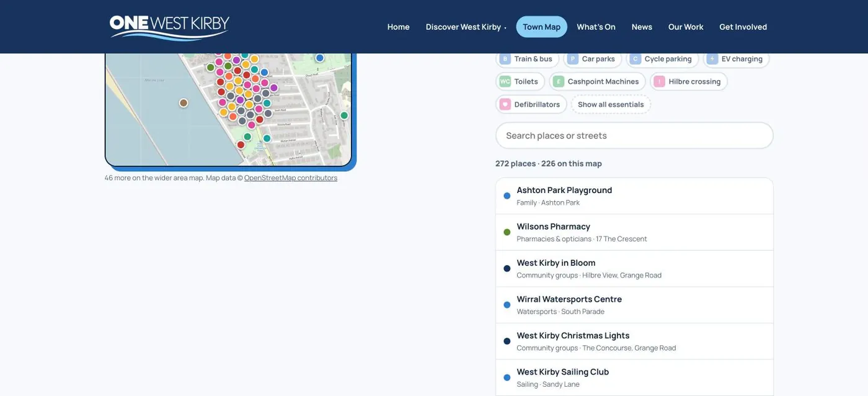Open West Kirby in Bloom listing
This screenshot has width=868, height=396.
634,269
